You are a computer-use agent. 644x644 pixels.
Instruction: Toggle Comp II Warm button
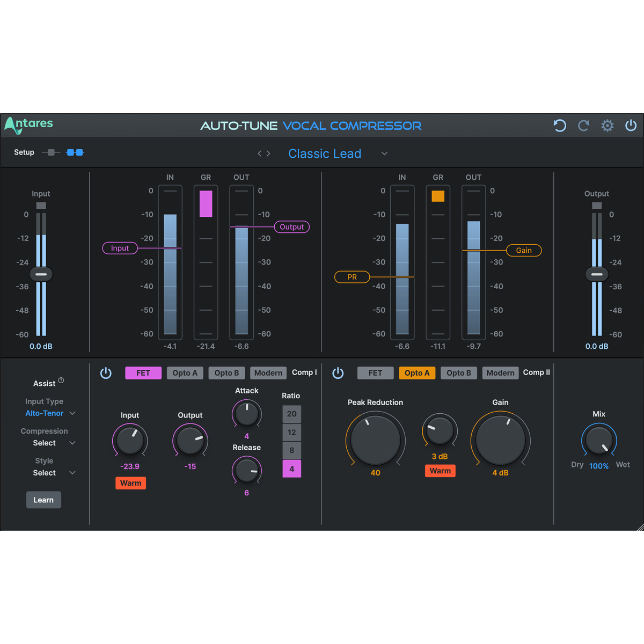(440, 471)
